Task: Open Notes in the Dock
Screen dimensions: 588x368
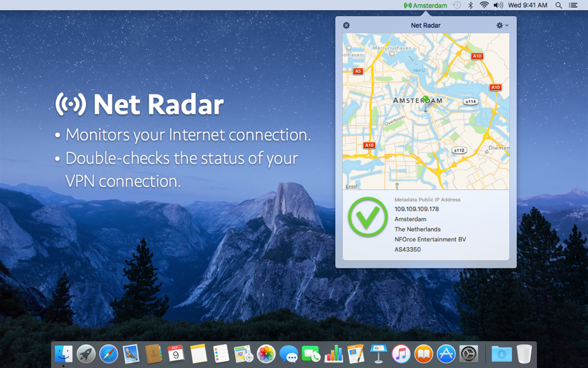Action: coord(198,354)
